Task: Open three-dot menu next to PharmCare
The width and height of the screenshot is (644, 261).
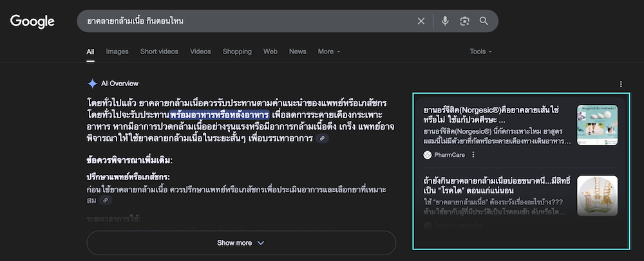Action: 473,155
